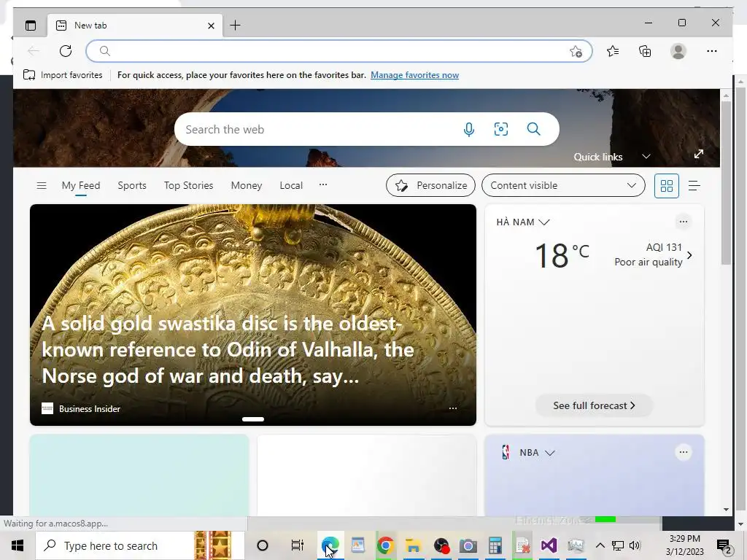The image size is (747, 560).
Task: Switch to the Sports tab
Action: (132, 185)
